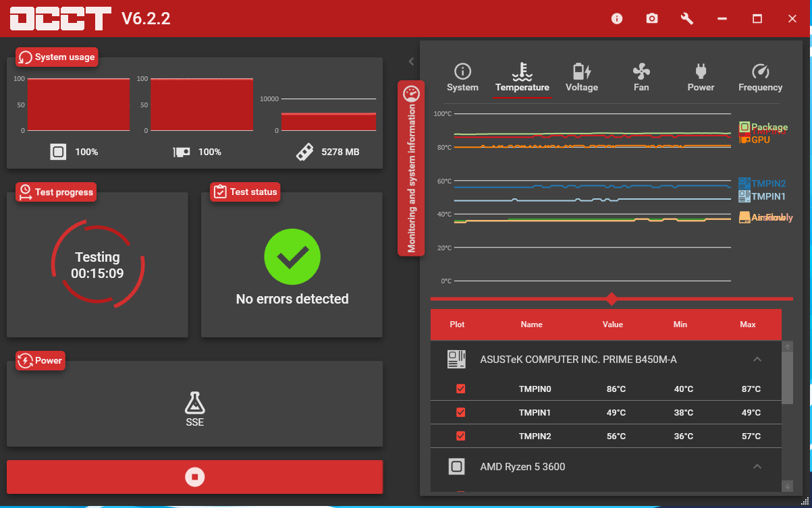Click the Package legend icon on graph

click(x=745, y=127)
